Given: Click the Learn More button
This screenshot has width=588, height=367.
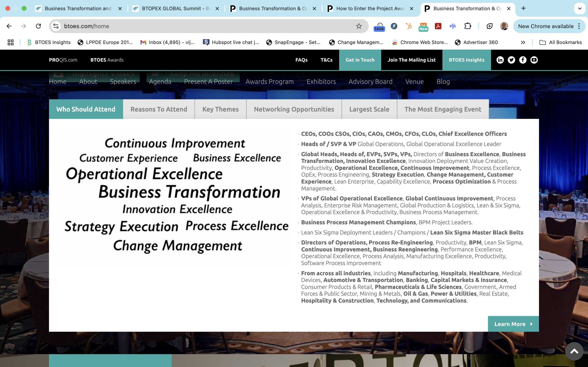Looking at the screenshot, I should tap(513, 324).
